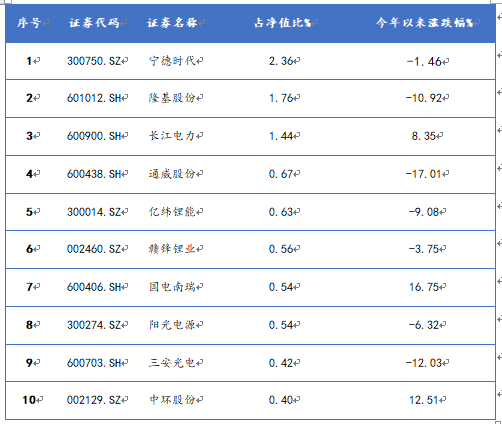Viewport: 502px width, 424px height.
Task: Select the name 阳光电源
Action: [172, 325]
